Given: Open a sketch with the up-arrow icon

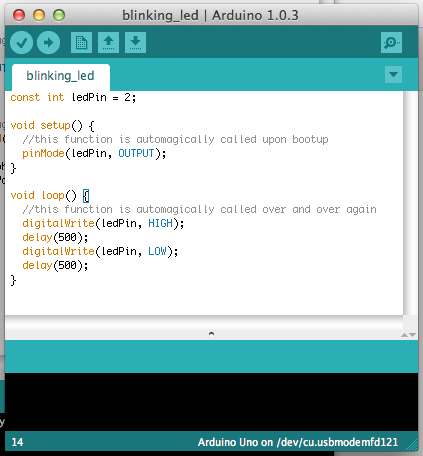Looking at the screenshot, I should (108, 43).
